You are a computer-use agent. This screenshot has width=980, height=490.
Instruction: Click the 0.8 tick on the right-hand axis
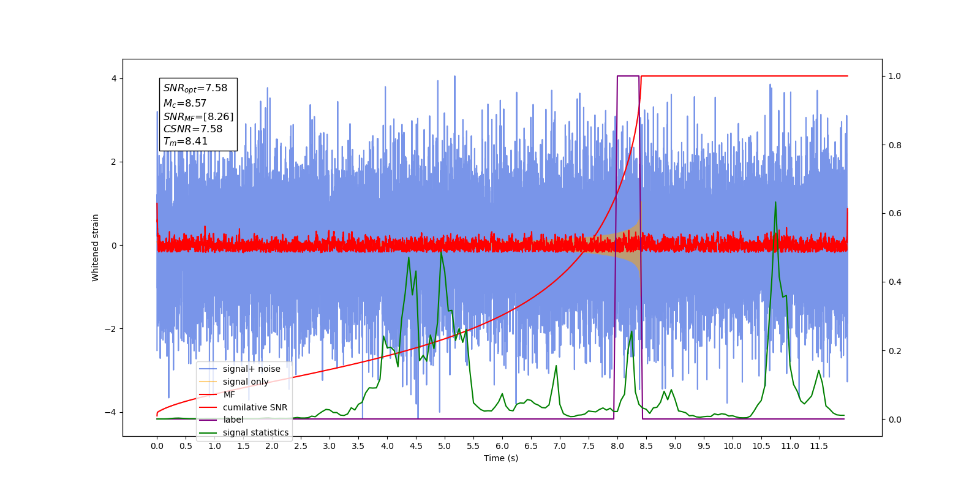coord(895,145)
